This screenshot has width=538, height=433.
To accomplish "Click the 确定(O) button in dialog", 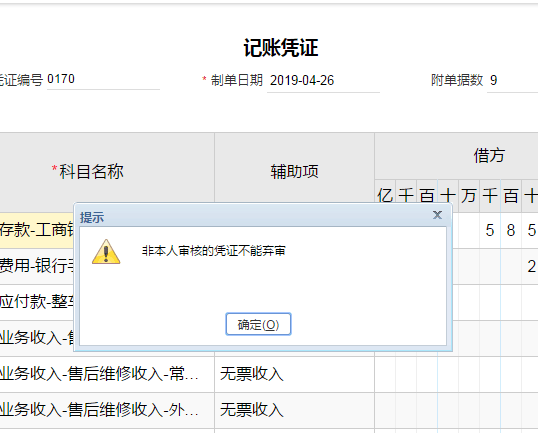I will coord(258,324).
